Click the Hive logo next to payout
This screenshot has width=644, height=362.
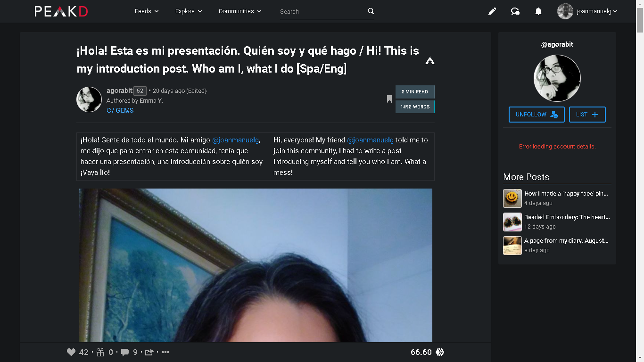click(440, 352)
